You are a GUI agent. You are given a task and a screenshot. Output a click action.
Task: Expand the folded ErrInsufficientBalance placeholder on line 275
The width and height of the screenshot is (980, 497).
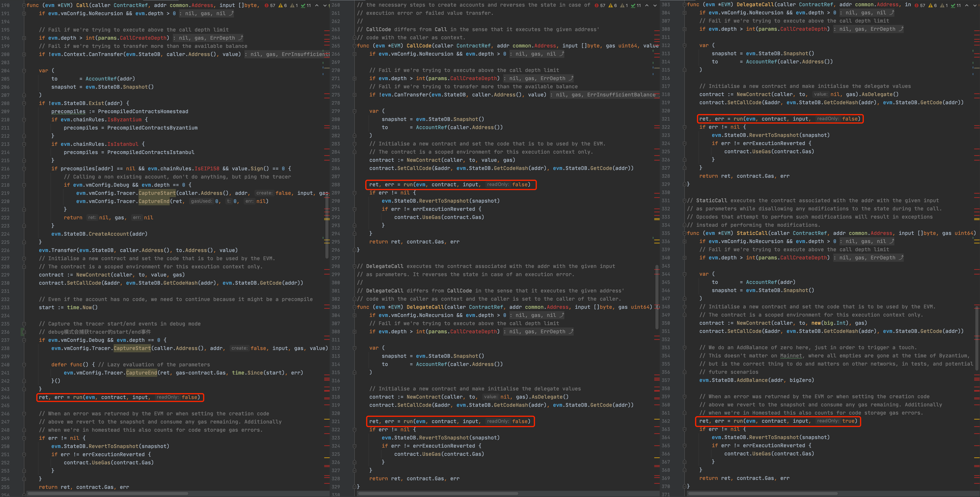605,95
